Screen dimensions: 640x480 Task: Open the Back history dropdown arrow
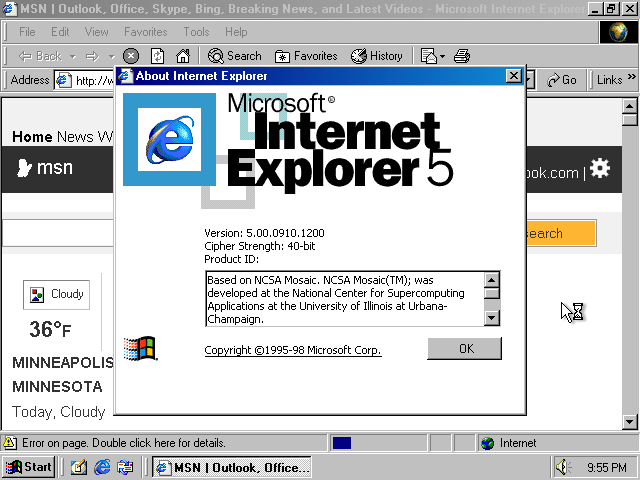(73, 56)
